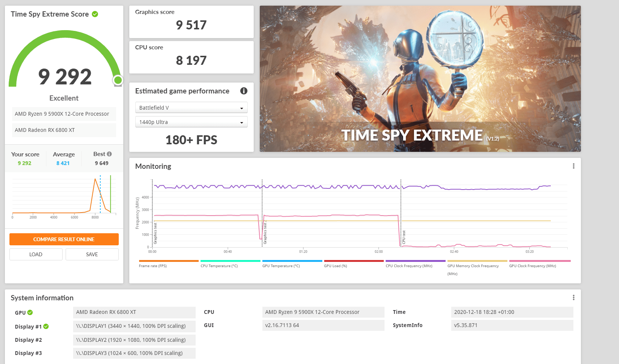The height and width of the screenshot is (364, 619).
Task: Click the Time Spy Extreme banner image
Action: [x=420, y=79]
